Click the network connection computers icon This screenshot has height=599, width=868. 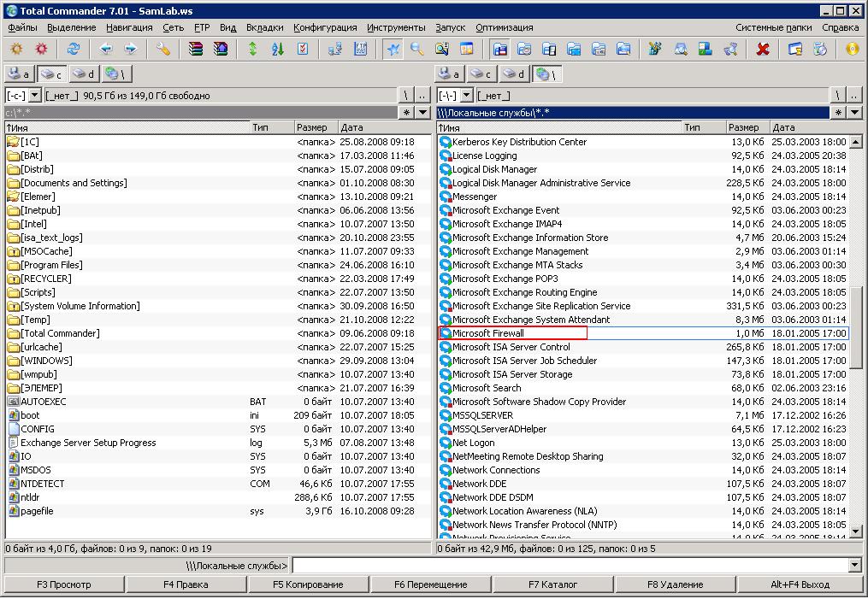[x=335, y=50]
